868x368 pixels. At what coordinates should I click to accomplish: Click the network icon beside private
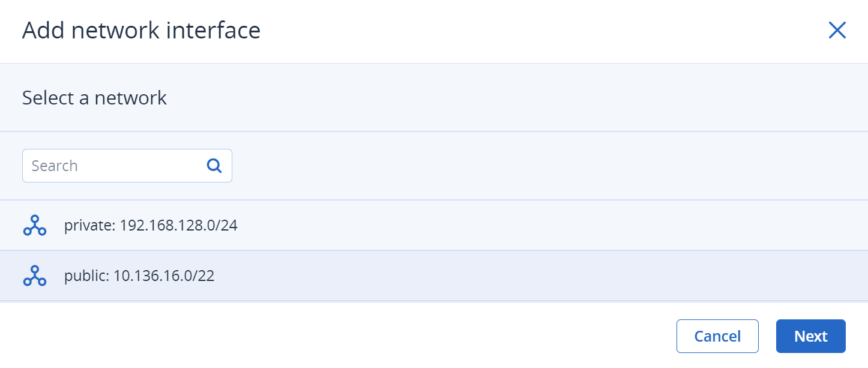pyautogui.click(x=35, y=225)
